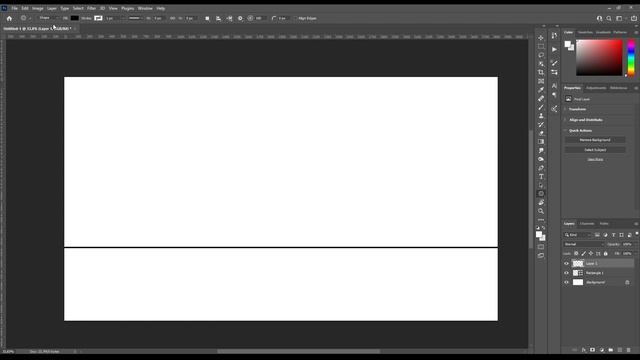The image size is (640, 360).
Task: Toggle lock all padlock icon
Action: coord(605,253)
